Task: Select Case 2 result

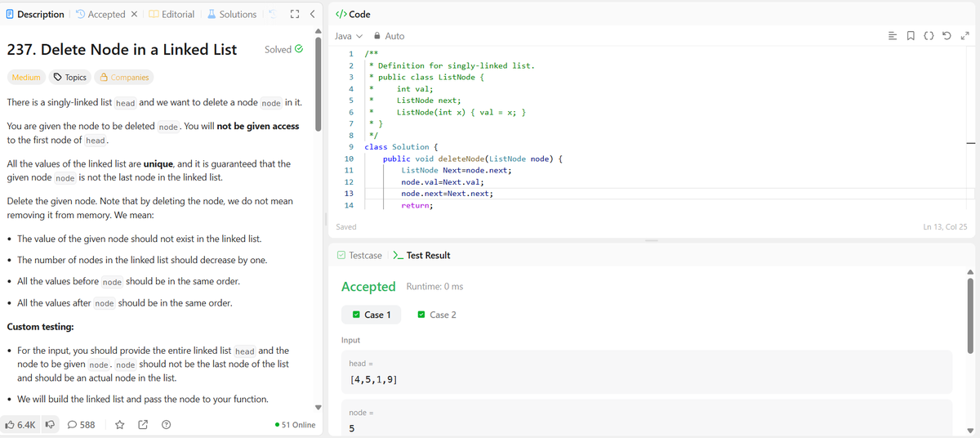Action: [x=436, y=315]
